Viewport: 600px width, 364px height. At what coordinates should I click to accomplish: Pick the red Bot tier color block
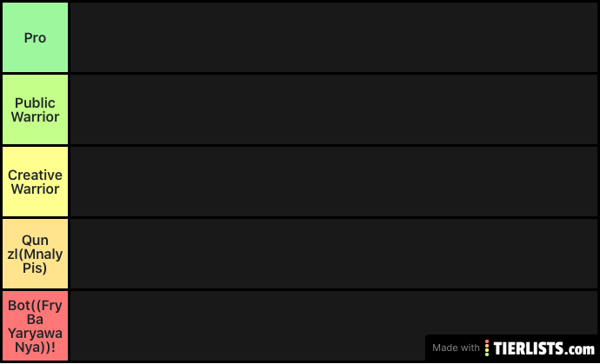point(35,326)
